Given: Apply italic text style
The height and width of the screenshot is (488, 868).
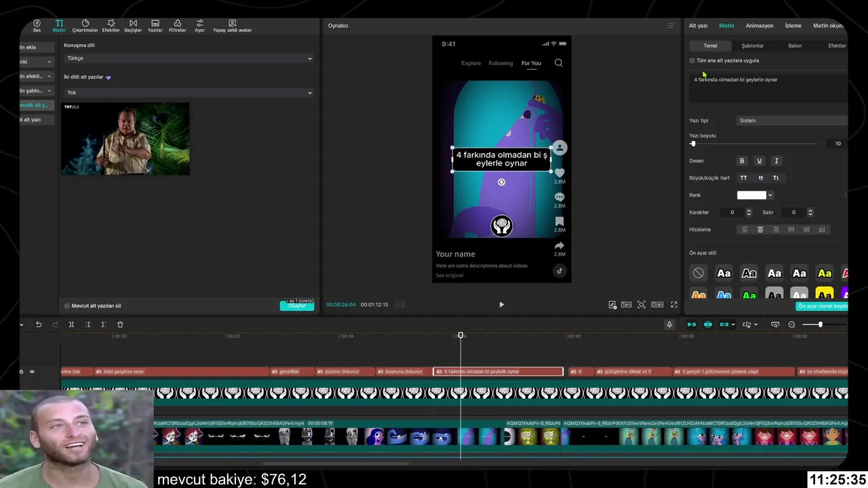Looking at the screenshot, I should pos(776,161).
